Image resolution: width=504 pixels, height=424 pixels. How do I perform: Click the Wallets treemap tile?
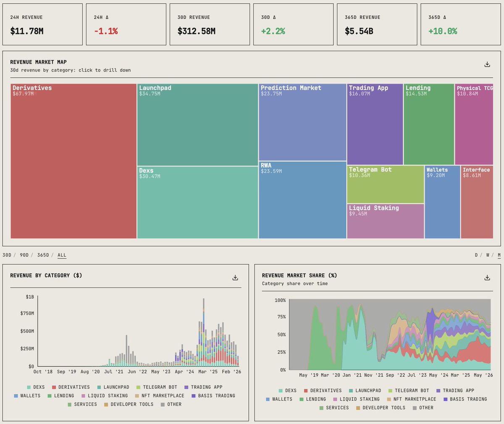(442, 202)
